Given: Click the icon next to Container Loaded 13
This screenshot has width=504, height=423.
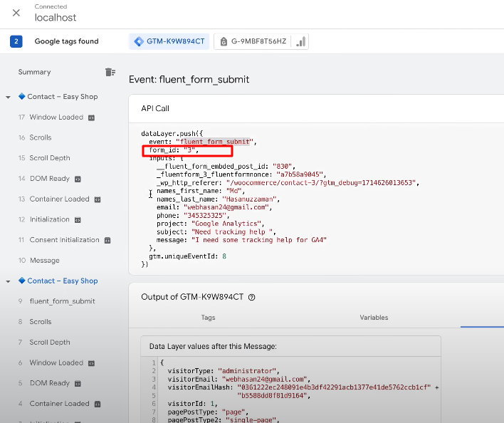Looking at the screenshot, I should [x=98, y=199].
